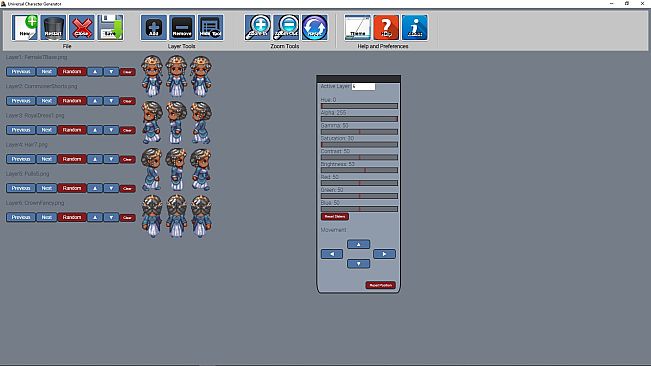Viewport: 651px width, 366px height.
Task: Click Next for Layer5
Action: [x=46, y=188]
